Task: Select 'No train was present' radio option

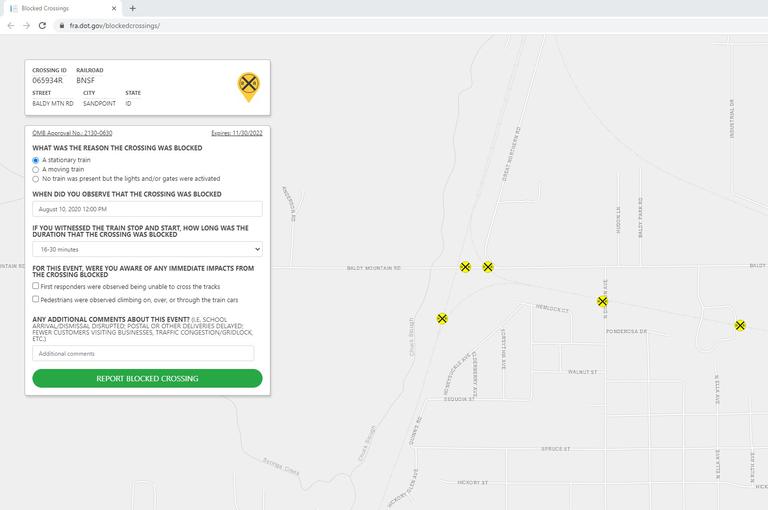Action: click(x=35, y=179)
